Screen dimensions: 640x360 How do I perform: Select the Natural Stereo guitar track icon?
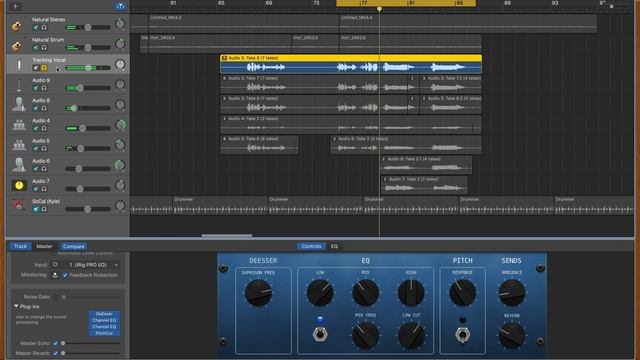pos(16,26)
